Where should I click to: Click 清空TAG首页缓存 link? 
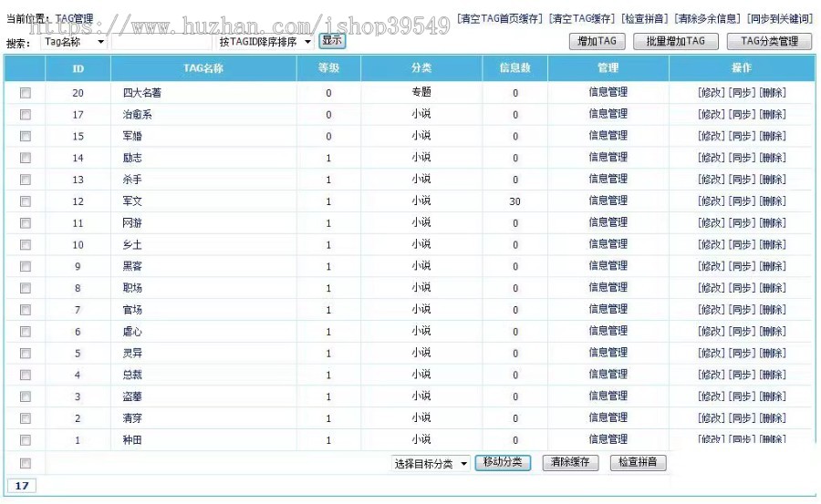coord(500,19)
